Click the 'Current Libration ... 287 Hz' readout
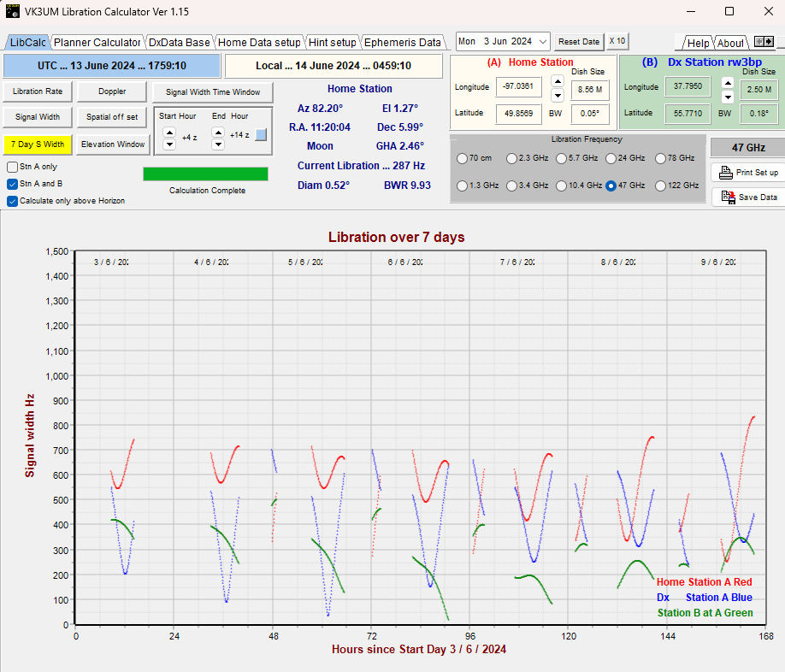The height and width of the screenshot is (672, 785). click(361, 166)
